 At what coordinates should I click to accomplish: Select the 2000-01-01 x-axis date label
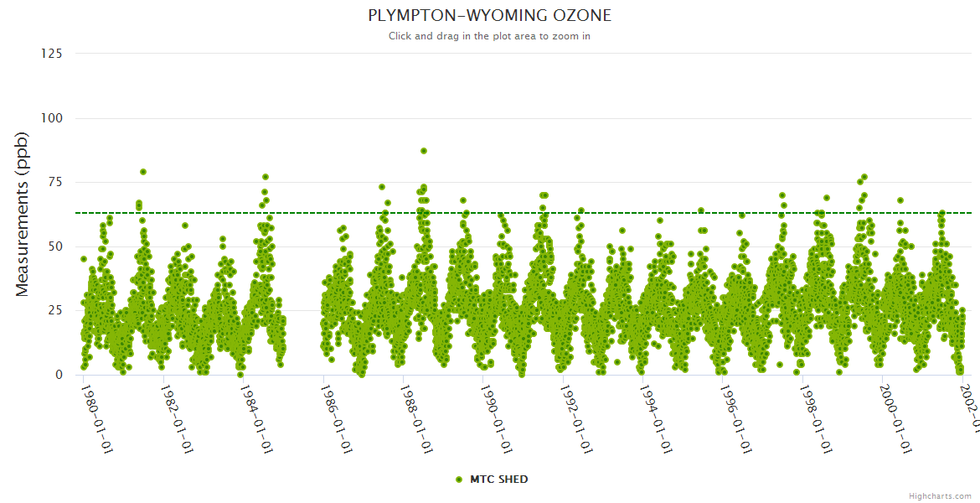click(895, 419)
